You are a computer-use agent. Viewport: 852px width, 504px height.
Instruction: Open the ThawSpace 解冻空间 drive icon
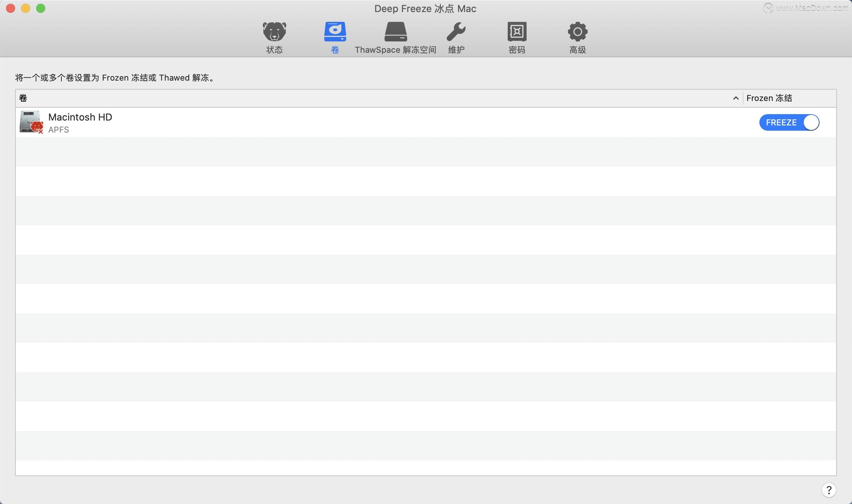click(395, 32)
